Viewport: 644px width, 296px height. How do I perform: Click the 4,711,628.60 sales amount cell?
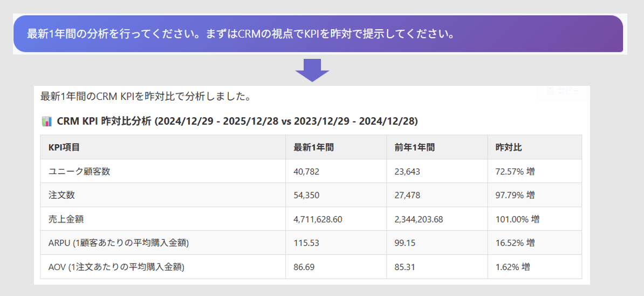(x=318, y=219)
